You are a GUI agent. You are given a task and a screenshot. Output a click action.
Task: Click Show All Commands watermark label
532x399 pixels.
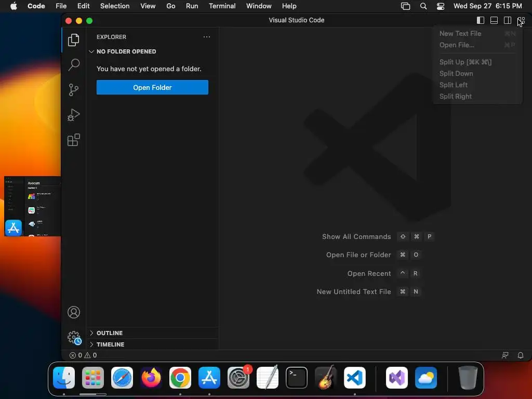coord(356,237)
